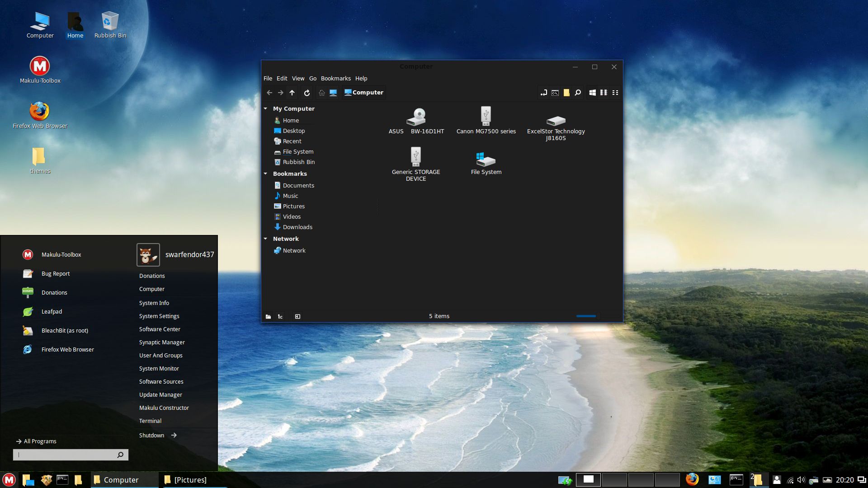Viewport: 868px width, 488px height.
Task: Hide the sidebar using status bar button
Action: pos(297,316)
